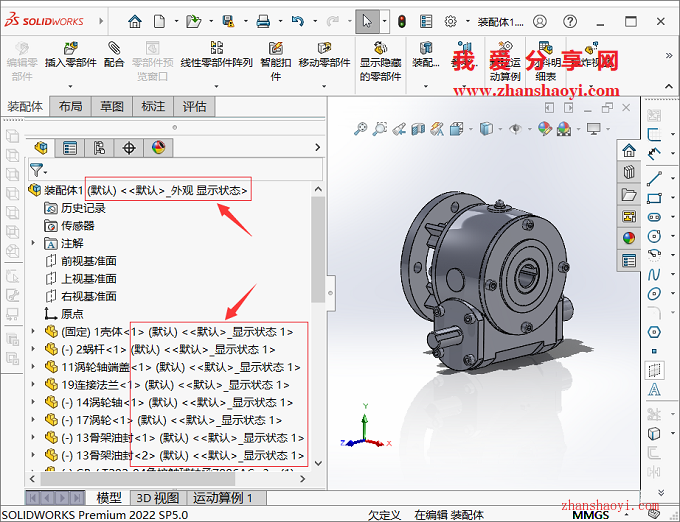The image size is (680, 522).
Task: Open the Options gear icon
Action: (x=451, y=21)
